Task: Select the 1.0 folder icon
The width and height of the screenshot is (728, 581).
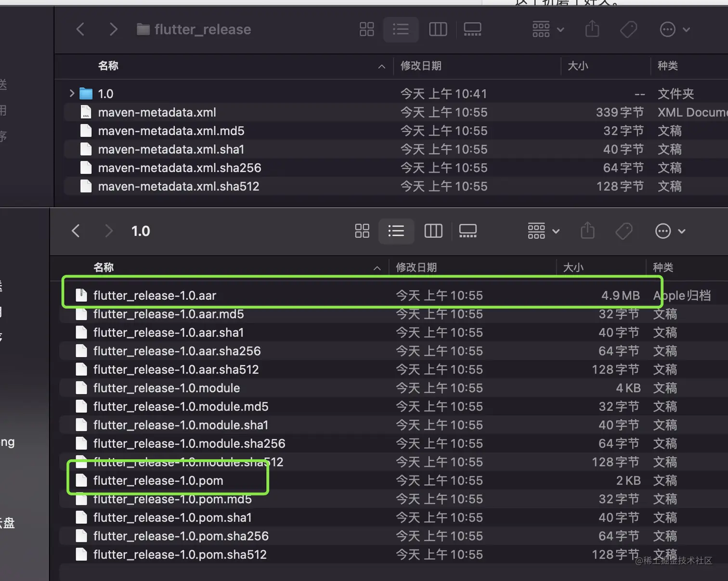Action: point(86,93)
